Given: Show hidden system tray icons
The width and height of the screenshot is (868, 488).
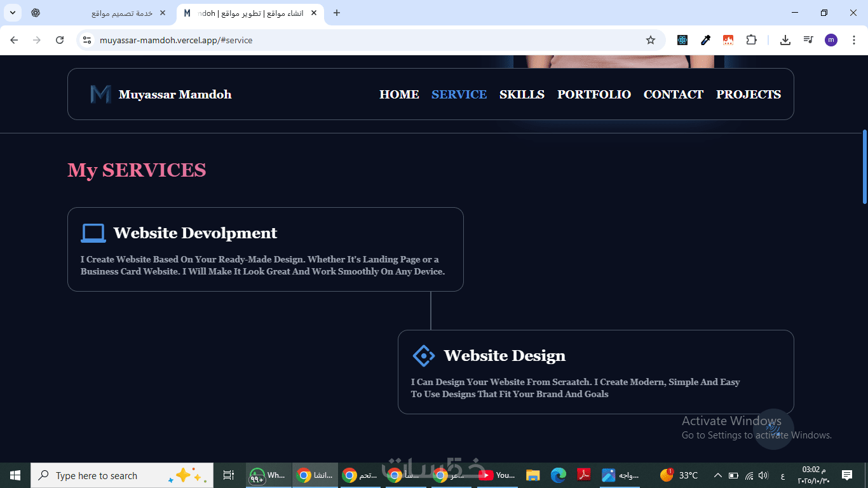Looking at the screenshot, I should pos(717,475).
